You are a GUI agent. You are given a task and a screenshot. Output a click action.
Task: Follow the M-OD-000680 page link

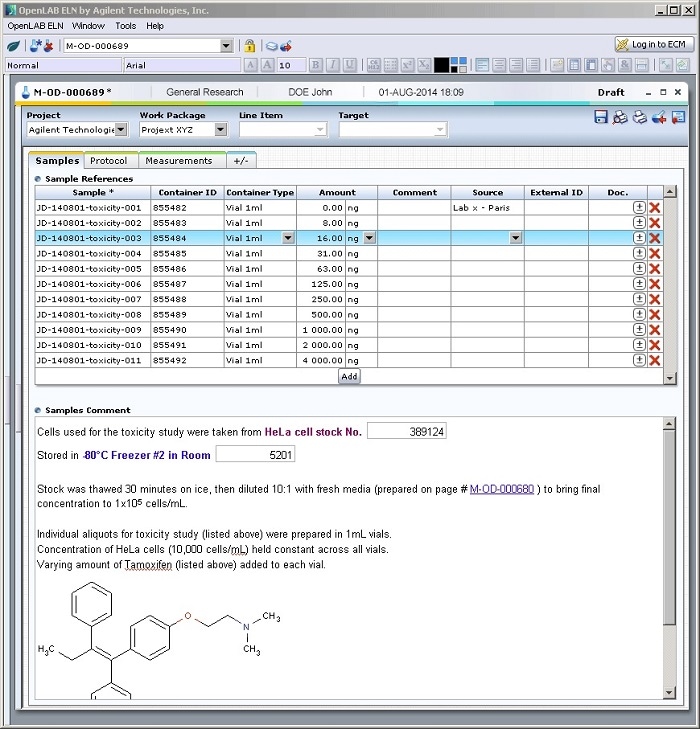501,489
